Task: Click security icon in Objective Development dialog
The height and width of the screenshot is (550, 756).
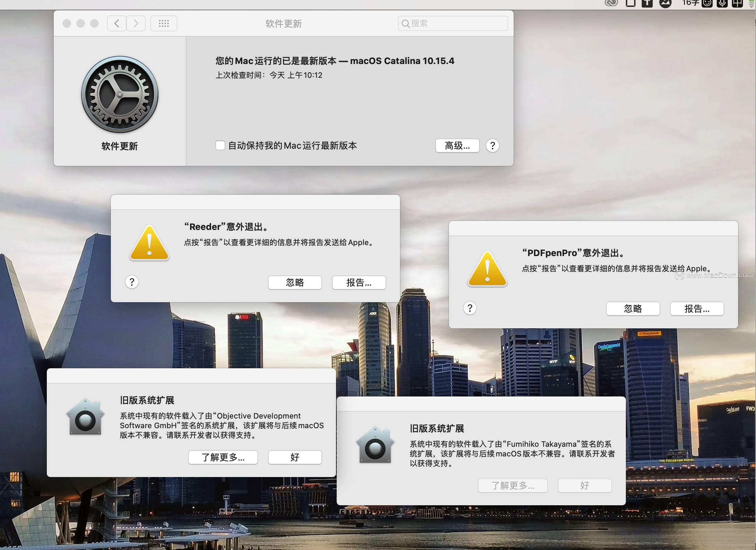Action: 85,417
